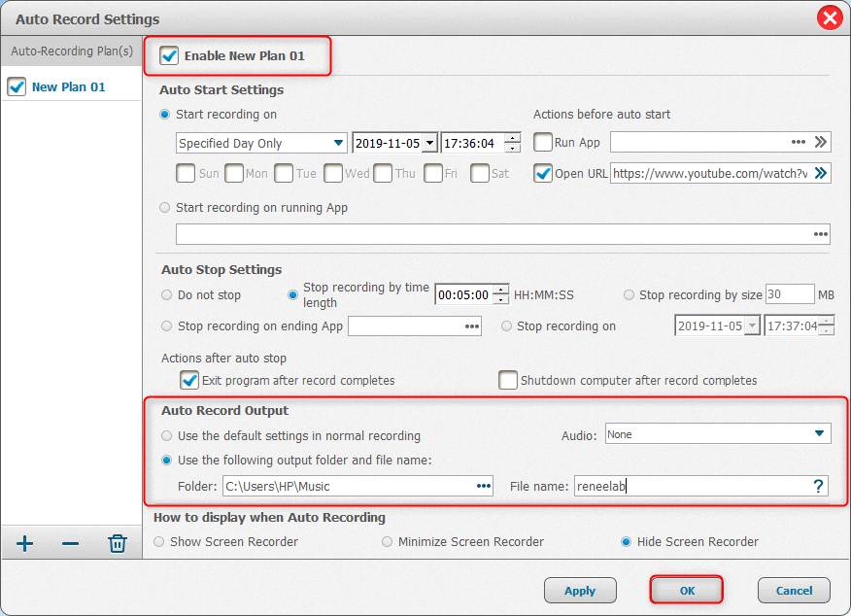The height and width of the screenshot is (616, 851).
Task: Select use following output folder option
Action: point(167,461)
